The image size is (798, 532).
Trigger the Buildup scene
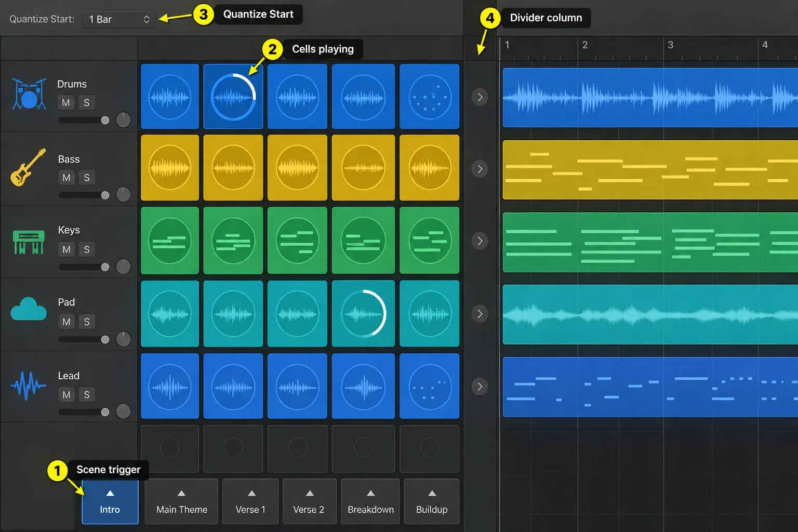pyautogui.click(x=432, y=502)
